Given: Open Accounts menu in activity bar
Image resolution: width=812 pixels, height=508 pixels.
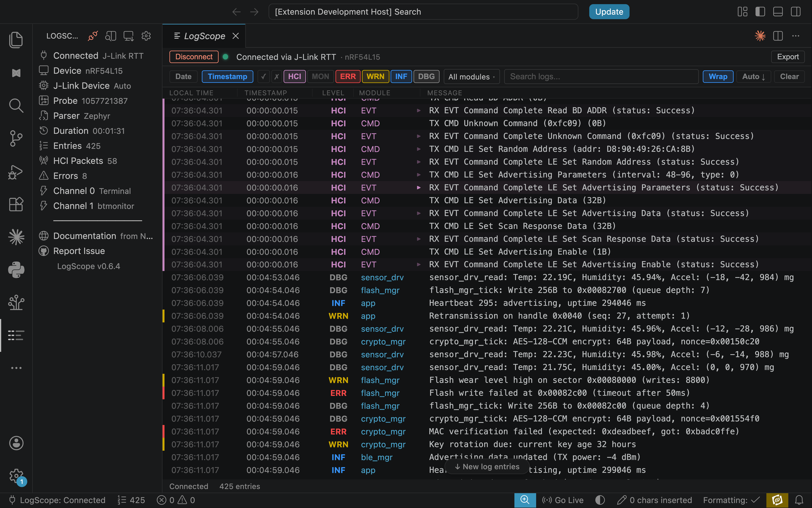Looking at the screenshot, I should 16,443.
